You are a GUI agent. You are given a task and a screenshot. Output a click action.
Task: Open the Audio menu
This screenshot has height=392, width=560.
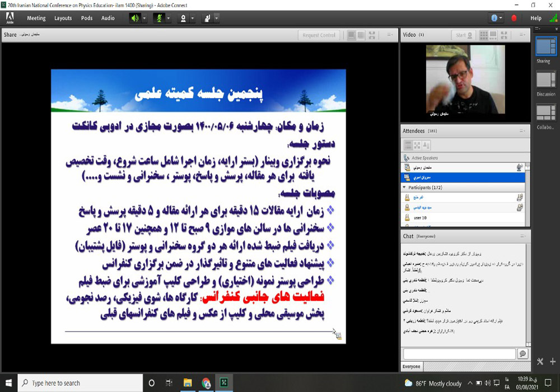108,17
